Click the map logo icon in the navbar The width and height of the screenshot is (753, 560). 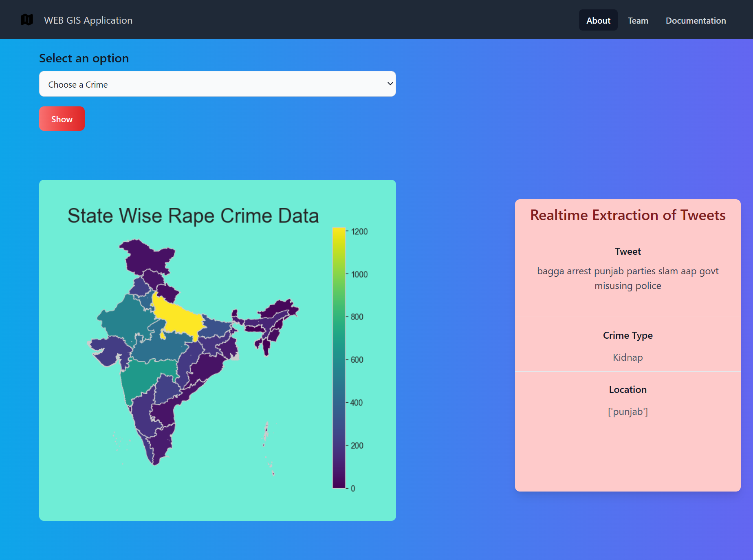26,19
